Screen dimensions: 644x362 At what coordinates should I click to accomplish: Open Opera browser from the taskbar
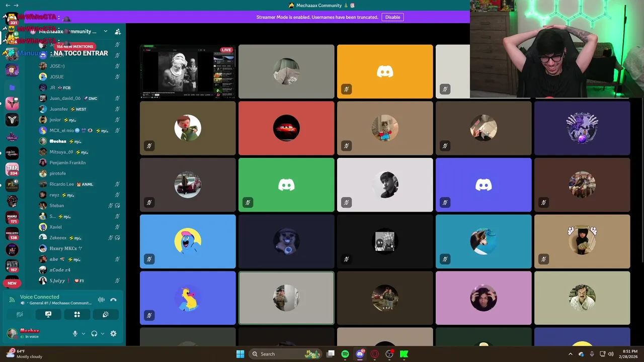374,354
